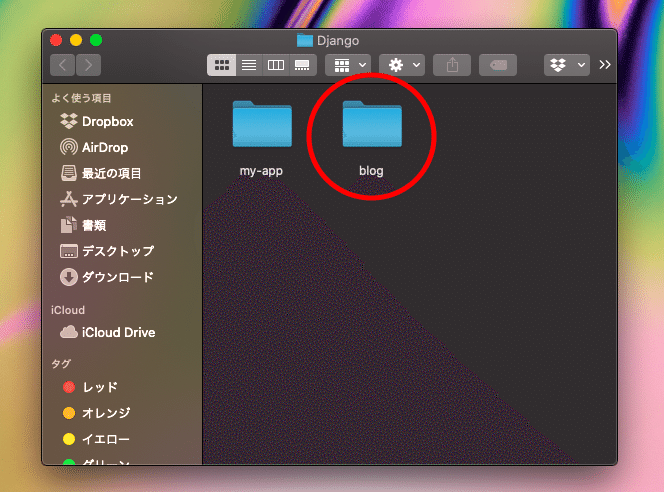The image size is (664, 492).
Task: Switch to gallery view
Action: pos(302,65)
